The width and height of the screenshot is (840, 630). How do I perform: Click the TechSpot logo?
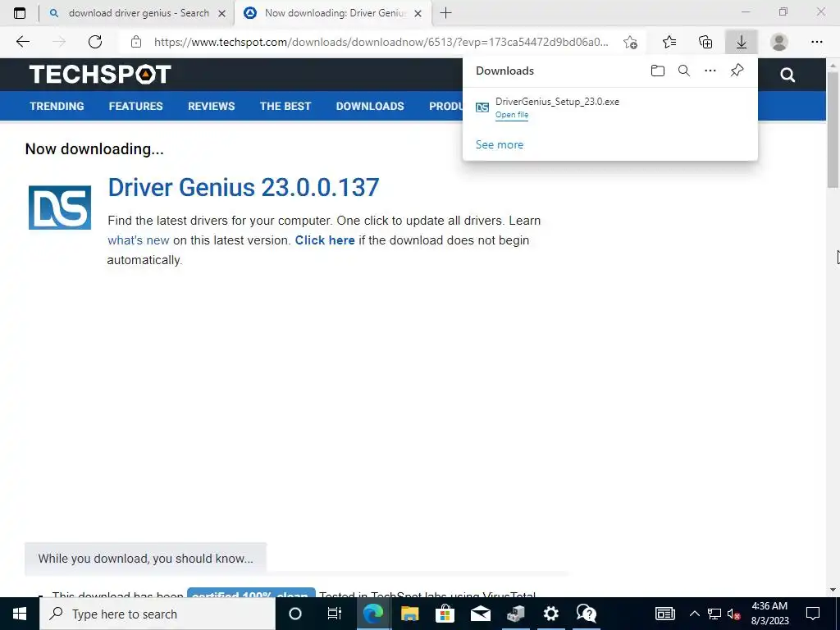100,75
